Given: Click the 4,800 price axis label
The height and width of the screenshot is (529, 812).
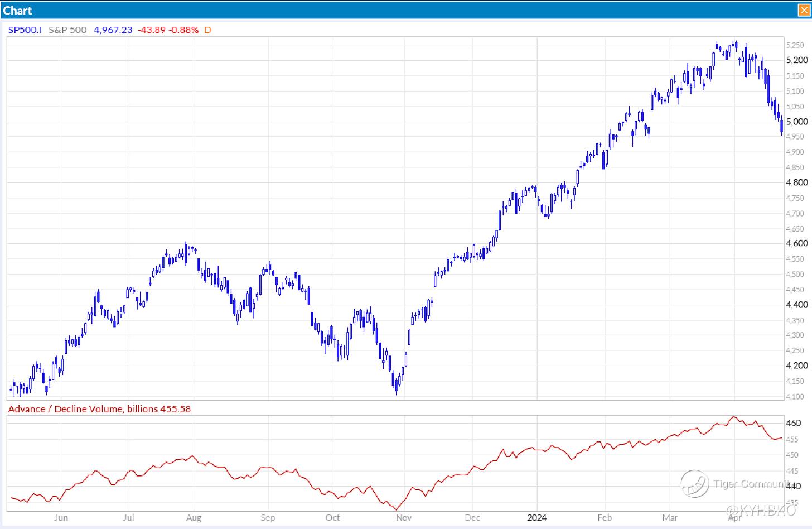Looking at the screenshot, I should (797, 182).
